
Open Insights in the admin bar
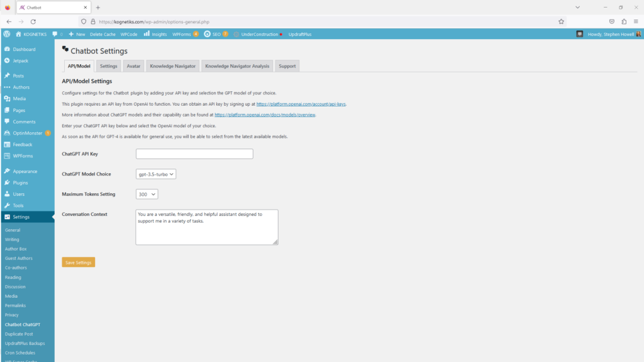click(x=155, y=34)
